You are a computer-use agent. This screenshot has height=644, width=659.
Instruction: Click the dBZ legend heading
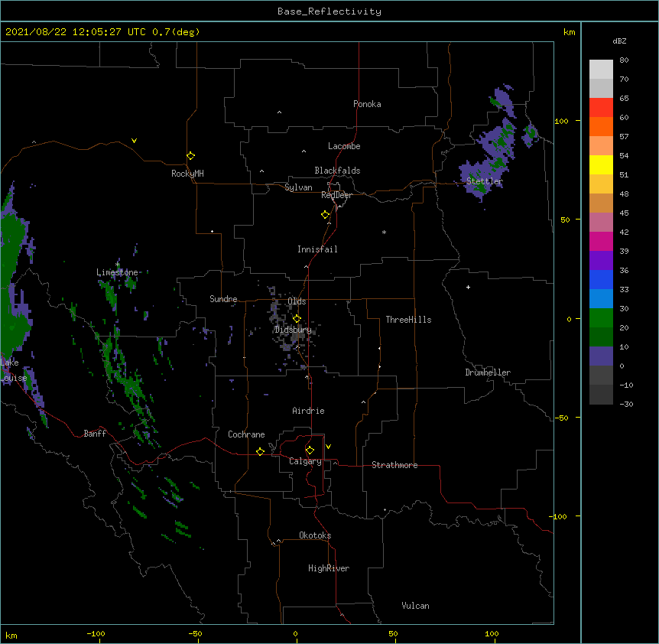pyautogui.click(x=619, y=41)
